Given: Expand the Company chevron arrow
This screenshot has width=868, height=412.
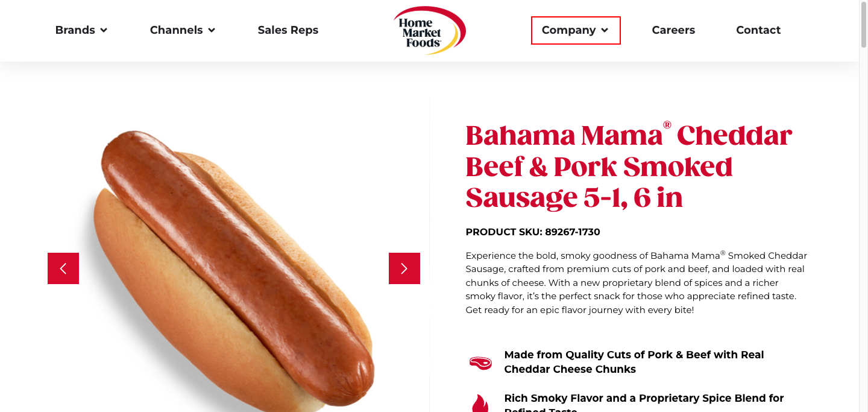Looking at the screenshot, I should (x=605, y=30).
